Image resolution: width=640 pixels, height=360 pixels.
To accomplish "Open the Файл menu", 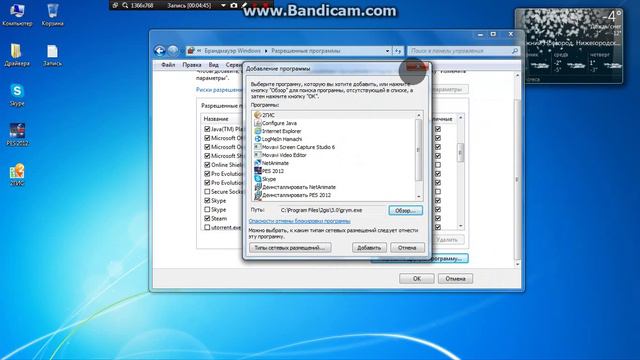I will tap(168, 65).
